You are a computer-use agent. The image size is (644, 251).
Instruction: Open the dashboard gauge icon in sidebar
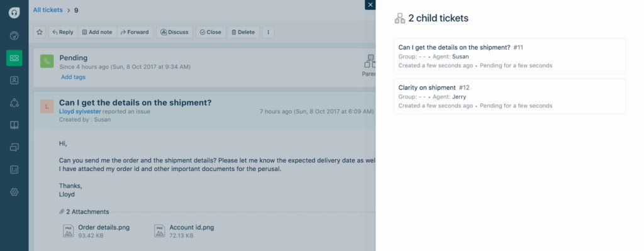[14, 36]
